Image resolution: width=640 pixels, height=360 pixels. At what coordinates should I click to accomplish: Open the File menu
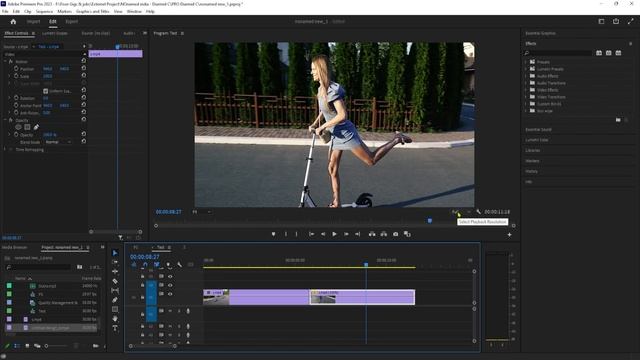click(5, 11)
